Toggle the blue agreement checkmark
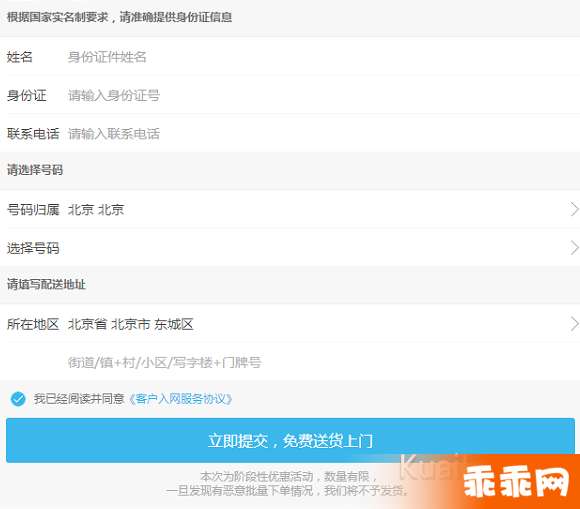 (18, 399)
